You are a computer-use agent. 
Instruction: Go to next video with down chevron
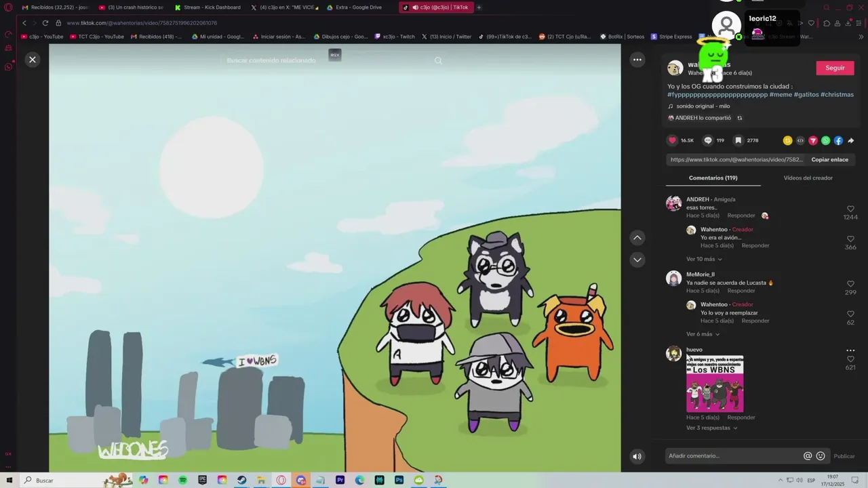coord(637,260)
